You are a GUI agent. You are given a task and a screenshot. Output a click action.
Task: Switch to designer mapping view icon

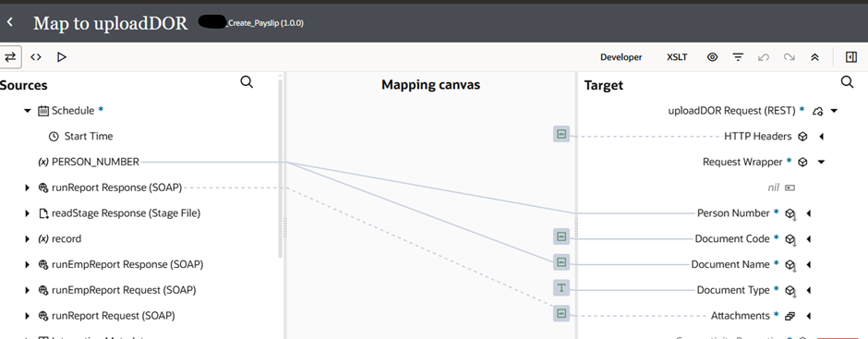pyautogui.click(x=10, y=57)
